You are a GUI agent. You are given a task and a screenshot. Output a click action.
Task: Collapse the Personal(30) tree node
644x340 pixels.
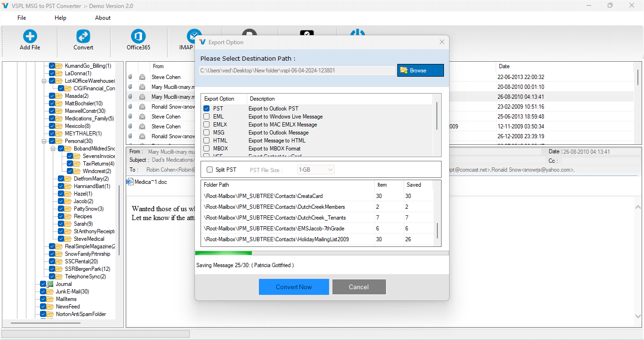coord(44,141)
